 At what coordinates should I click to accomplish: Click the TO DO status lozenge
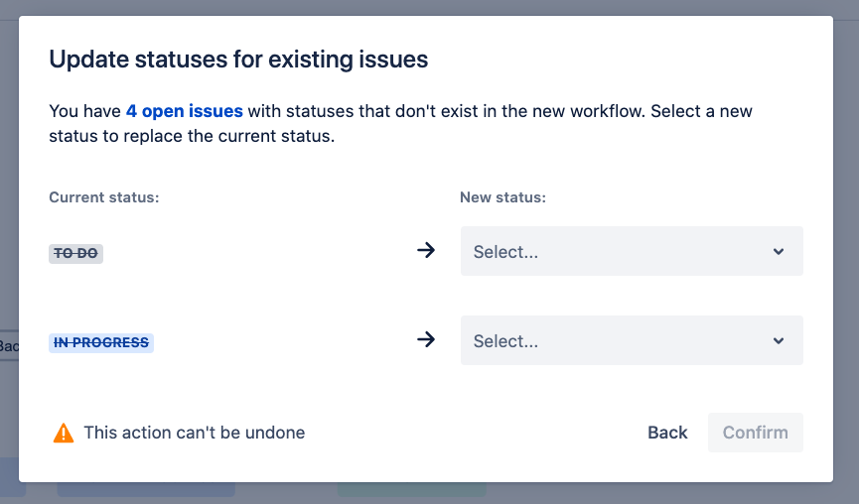click(x=76, y=253)
